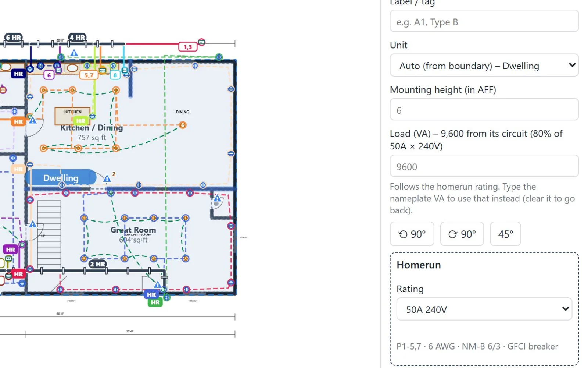588x368 pixels.
Task: Click the staircase symbol
Action: pyautogui.click(x=49, y=234)
